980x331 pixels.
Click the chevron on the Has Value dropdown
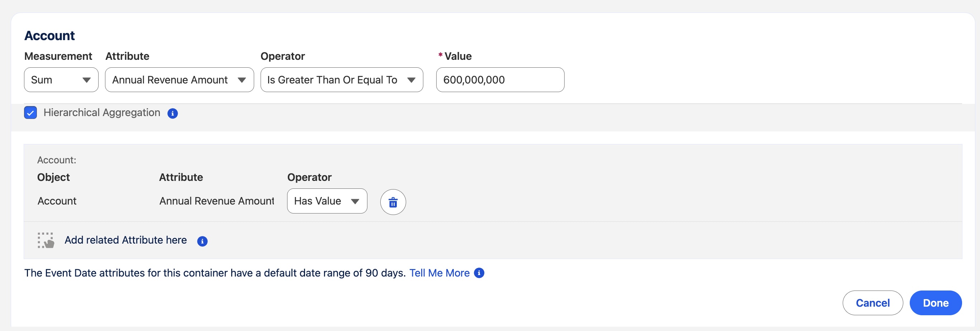coord(355,201)
